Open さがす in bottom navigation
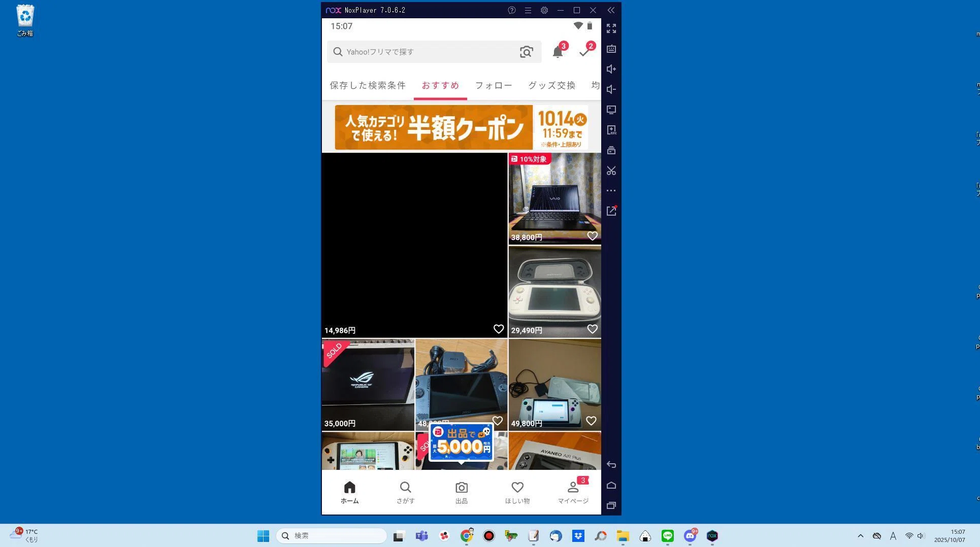 pos(405,493)
